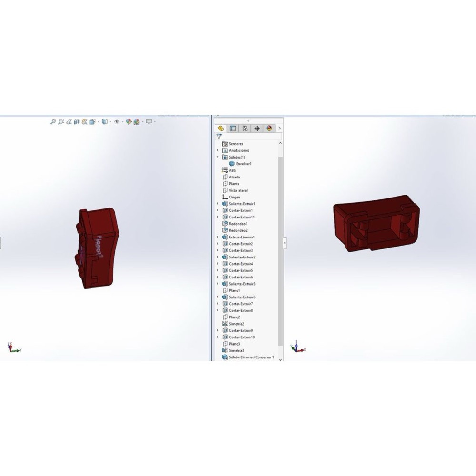Click the tree filter funnel icon
This screenshot has width=476, height=476.
coord(219,137)
